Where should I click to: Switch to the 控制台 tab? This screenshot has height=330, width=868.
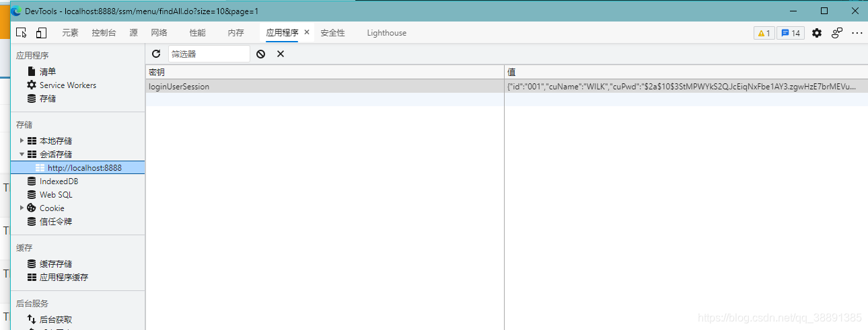tap(104, 33)
